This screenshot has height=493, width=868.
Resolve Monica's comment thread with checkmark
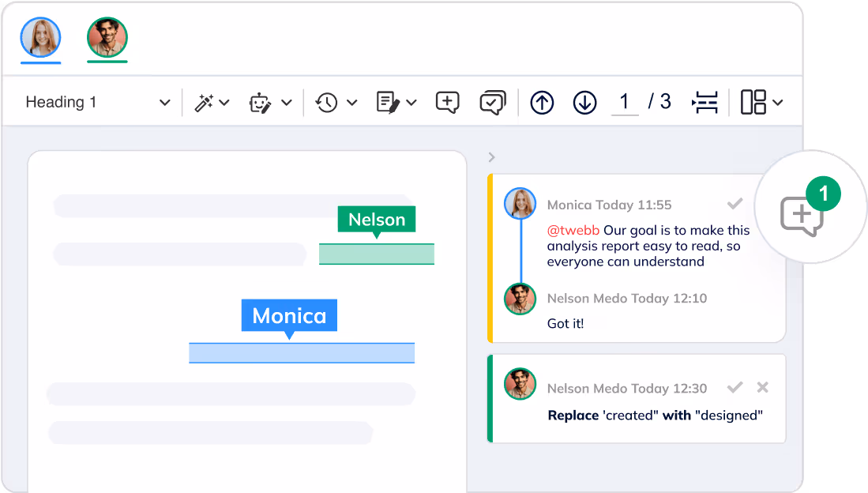tap(735, 205)
